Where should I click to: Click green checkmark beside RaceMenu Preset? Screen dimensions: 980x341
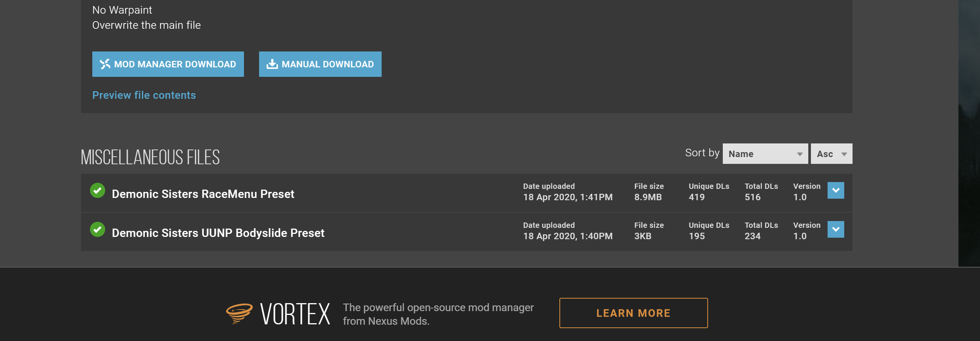click(x=97, y=190)
